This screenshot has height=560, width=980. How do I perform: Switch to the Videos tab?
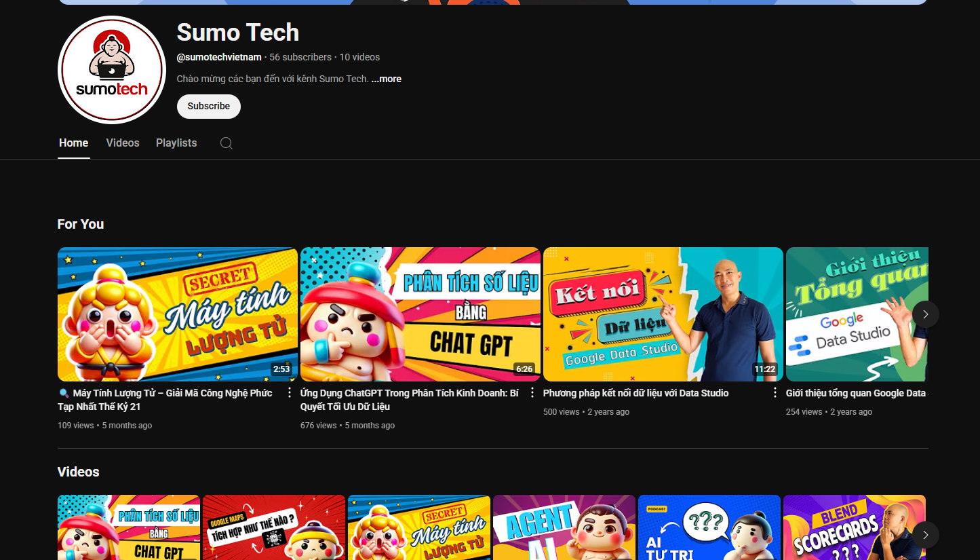pos(123,143)
